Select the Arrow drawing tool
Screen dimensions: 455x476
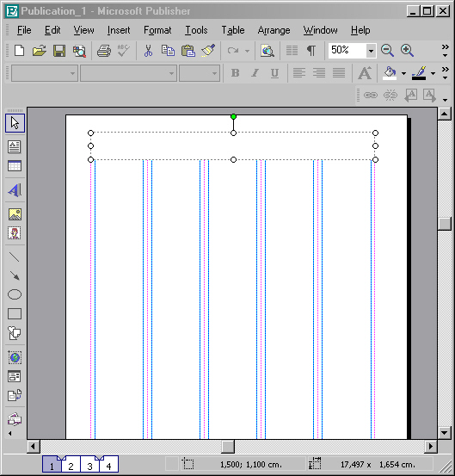tap(15, 275)
